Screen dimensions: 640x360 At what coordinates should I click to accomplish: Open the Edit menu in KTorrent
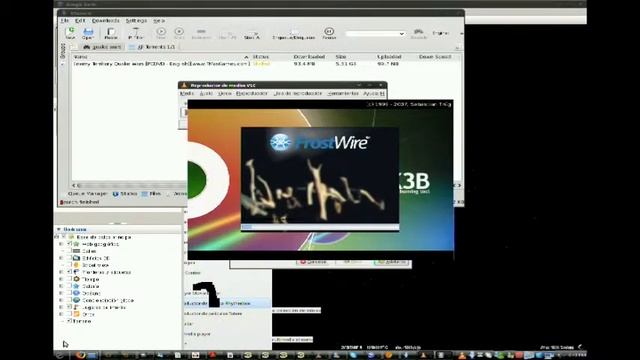click(80, 20)
